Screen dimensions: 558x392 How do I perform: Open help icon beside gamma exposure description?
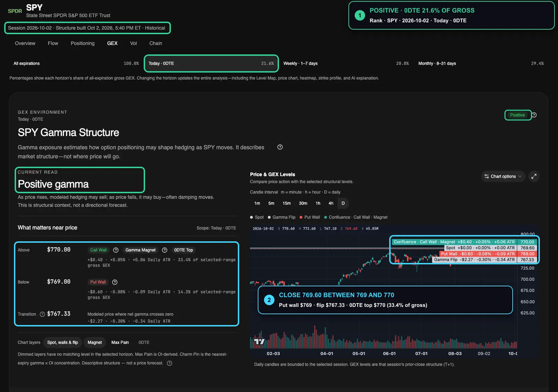click(280, 147)
